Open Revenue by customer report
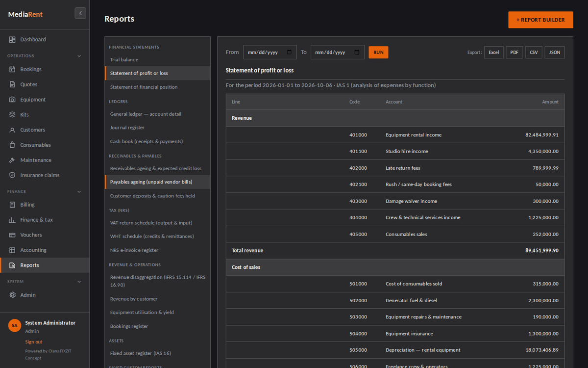588x368 pixels. point(158,299)
